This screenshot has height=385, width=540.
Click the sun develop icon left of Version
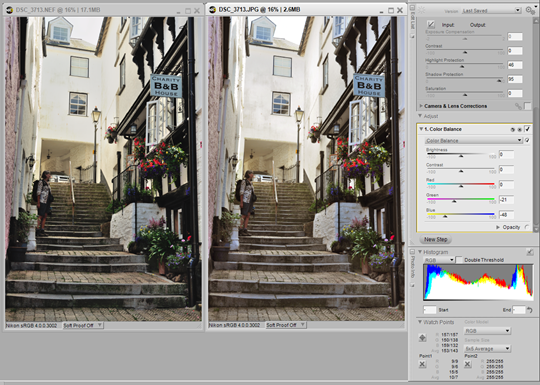tap(422, 11)
